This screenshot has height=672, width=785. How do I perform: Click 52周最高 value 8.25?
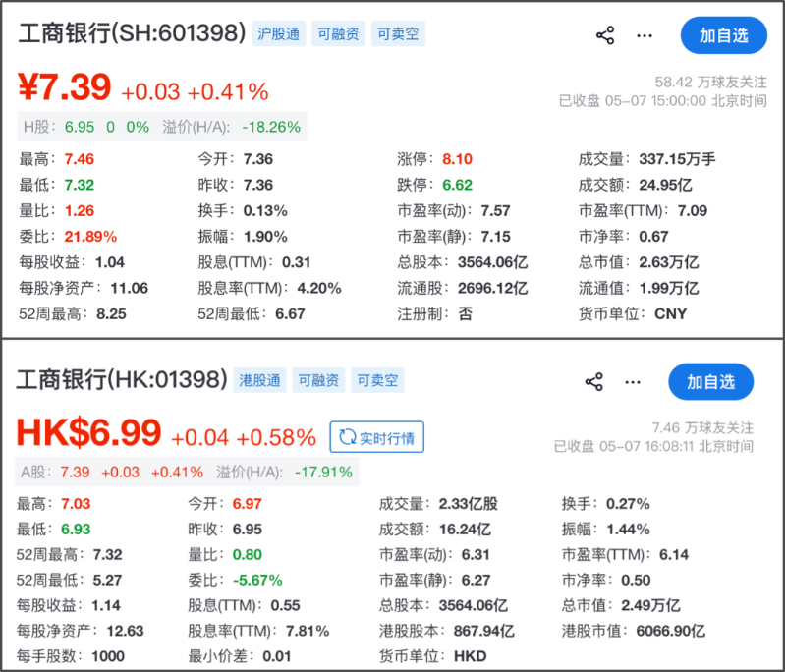click(111, 314)
